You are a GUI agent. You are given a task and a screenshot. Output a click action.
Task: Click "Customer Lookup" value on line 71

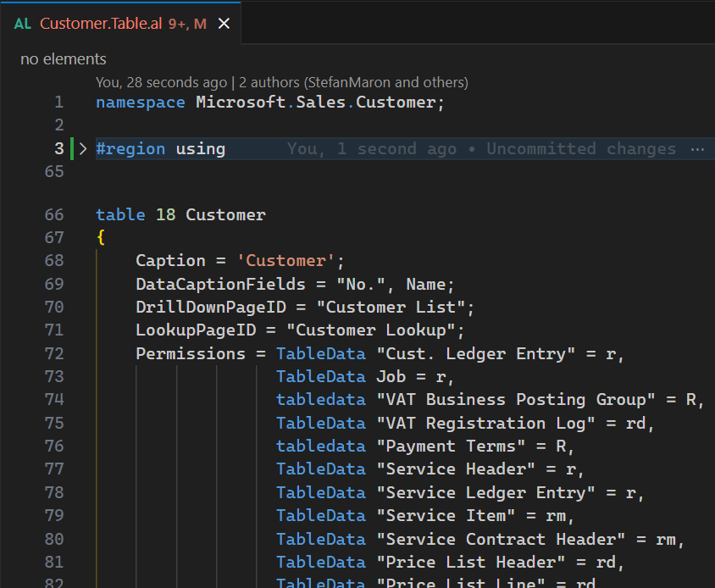371,330
